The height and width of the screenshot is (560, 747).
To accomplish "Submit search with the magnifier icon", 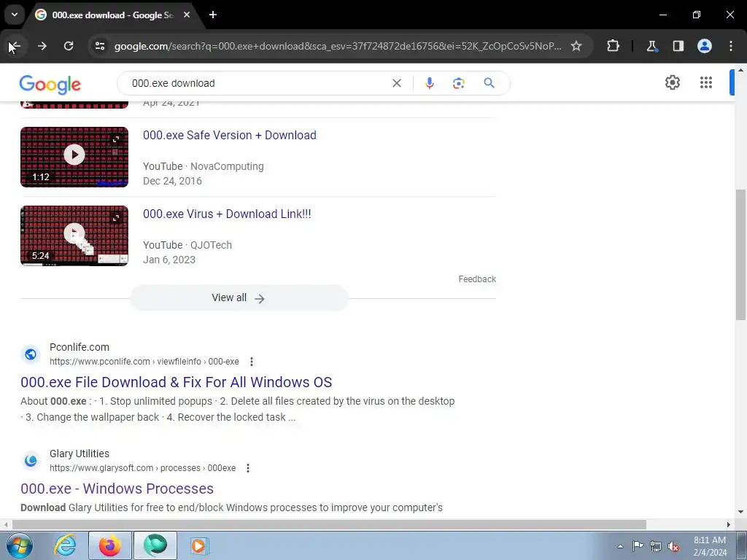I will click(489, 83).
